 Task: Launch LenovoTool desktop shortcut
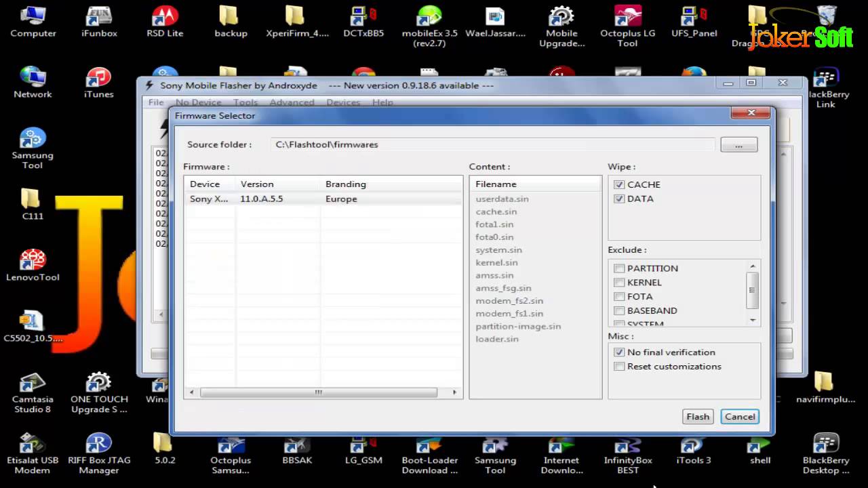(33, 266)
